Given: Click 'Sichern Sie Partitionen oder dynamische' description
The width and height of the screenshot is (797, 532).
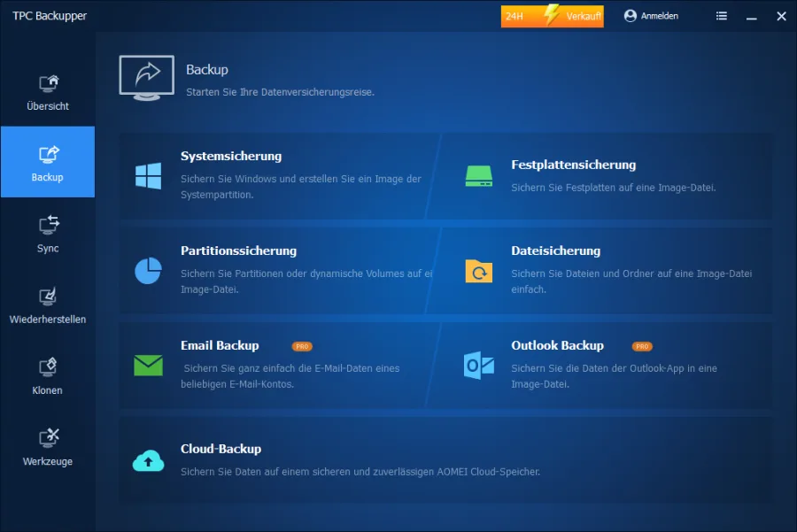Looking at the screenshot, I should [306, 281].
